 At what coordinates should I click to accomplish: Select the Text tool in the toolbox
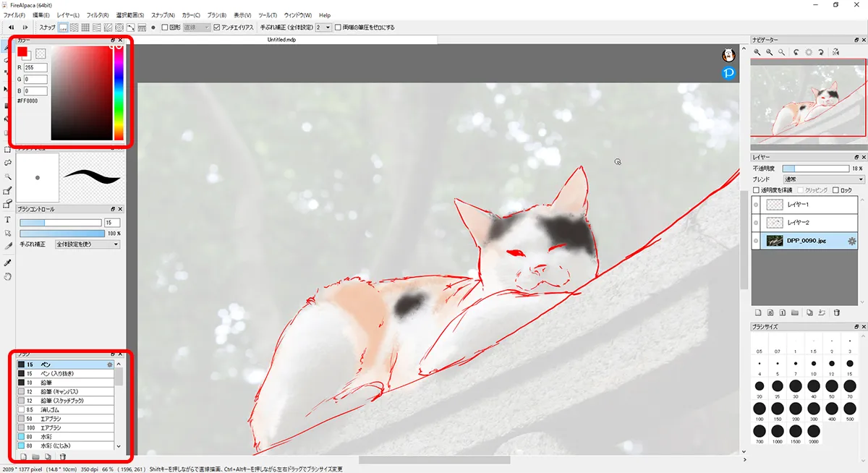7,219
